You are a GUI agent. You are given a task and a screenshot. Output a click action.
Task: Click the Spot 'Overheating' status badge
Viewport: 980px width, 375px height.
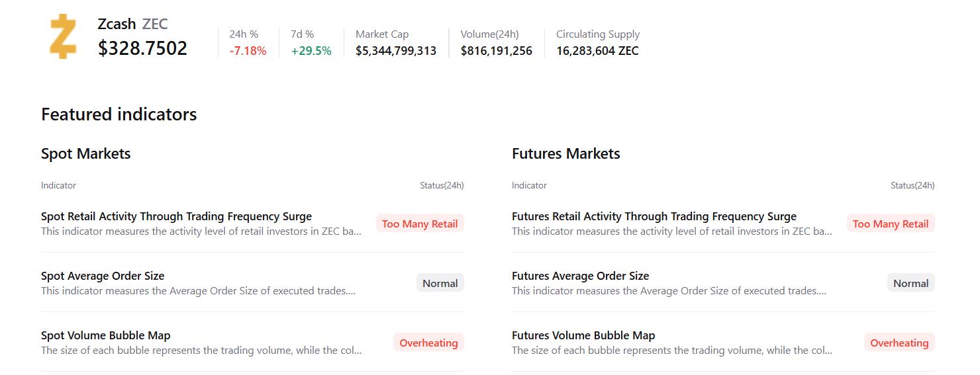(428, 343)
